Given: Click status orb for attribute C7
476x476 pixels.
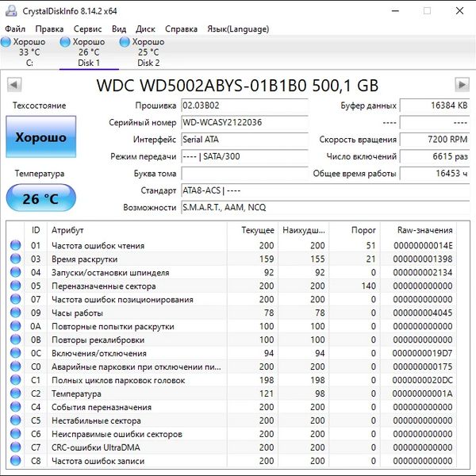Looking at the screenshot, I should pos(16,447).
